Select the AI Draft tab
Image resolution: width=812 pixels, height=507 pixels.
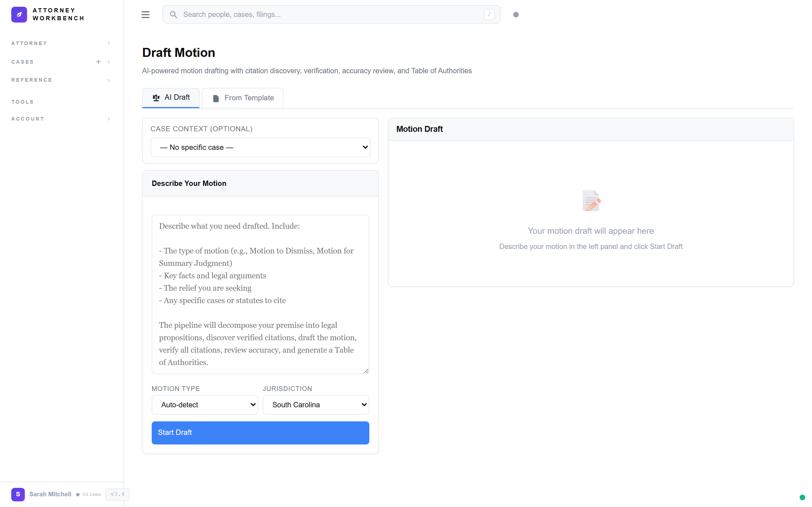(171, 97)
